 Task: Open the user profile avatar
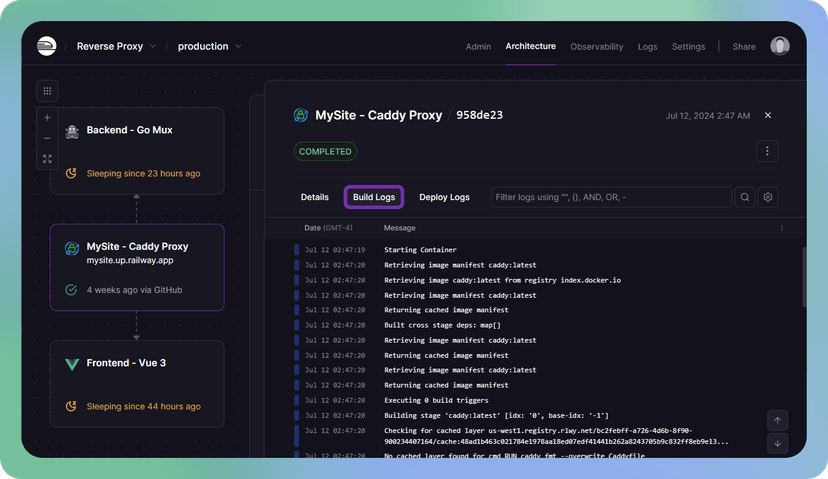(780, 46)
